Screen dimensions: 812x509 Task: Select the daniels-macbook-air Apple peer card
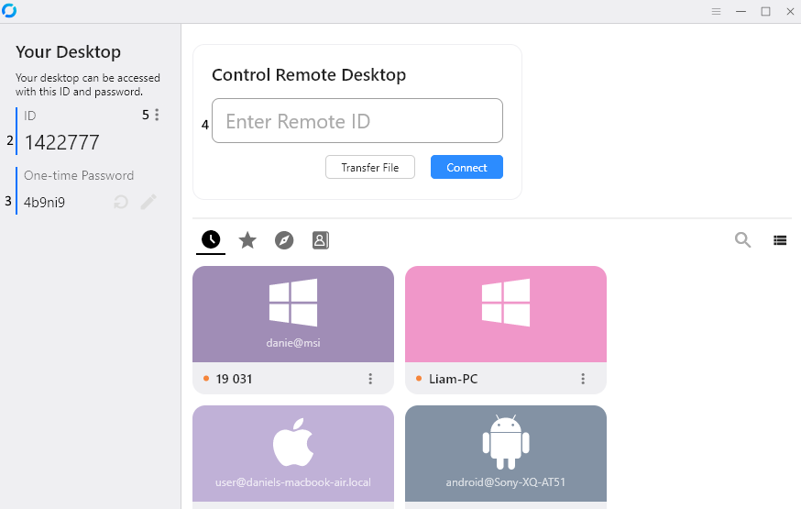click(293, 453)
